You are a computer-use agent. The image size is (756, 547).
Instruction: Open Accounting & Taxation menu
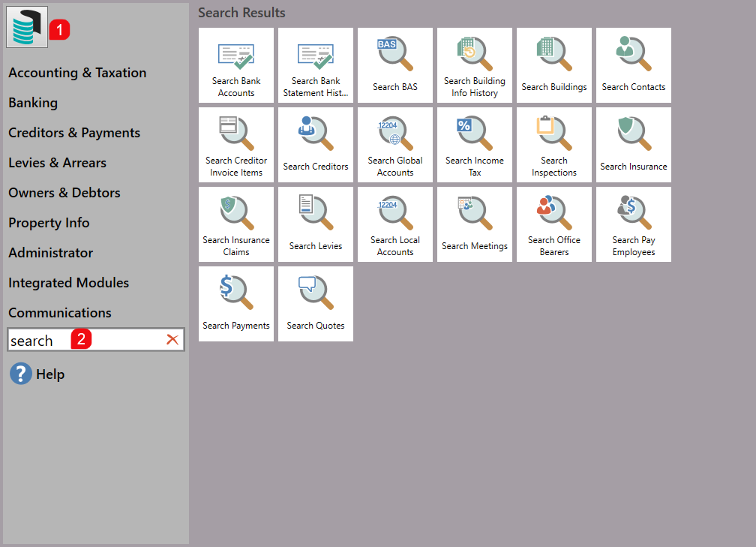click(x=77, y=73)
